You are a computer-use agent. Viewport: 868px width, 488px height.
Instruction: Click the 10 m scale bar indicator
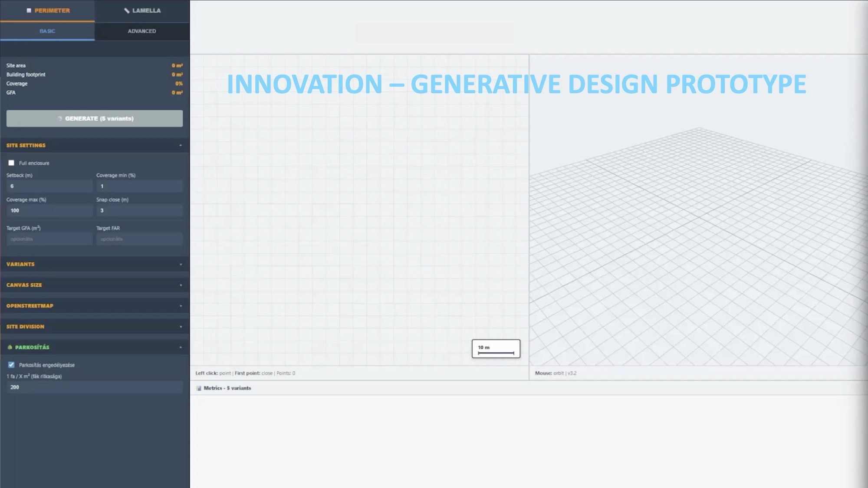(x=496, y=349)
